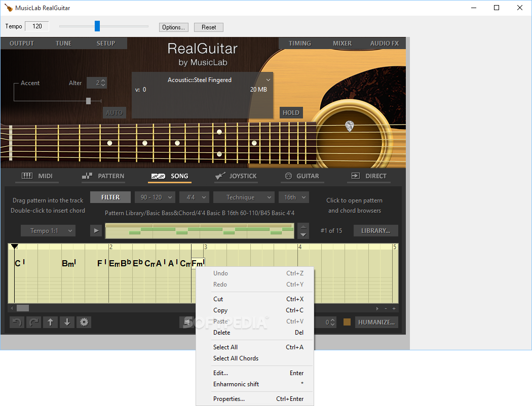Click the speaker icon in bottom toolbar
The width and height of the screenshot is (532, 406).
pyautogui.click(x=187, y=322)
